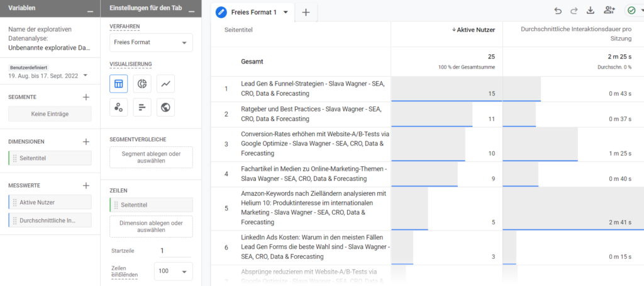This screenshot has height=286, width=644.
Task: Click the pencil icon on Freies Format 1
Action: [221, 13]
